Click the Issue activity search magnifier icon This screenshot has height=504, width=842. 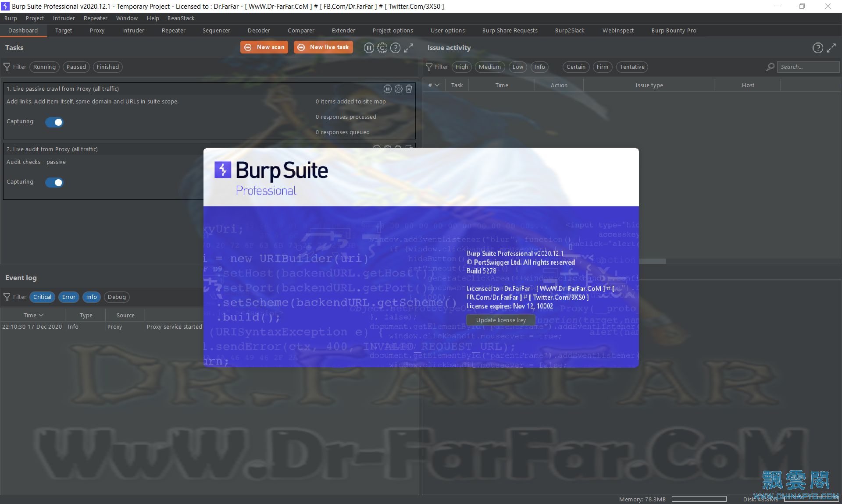click(770, 67)
